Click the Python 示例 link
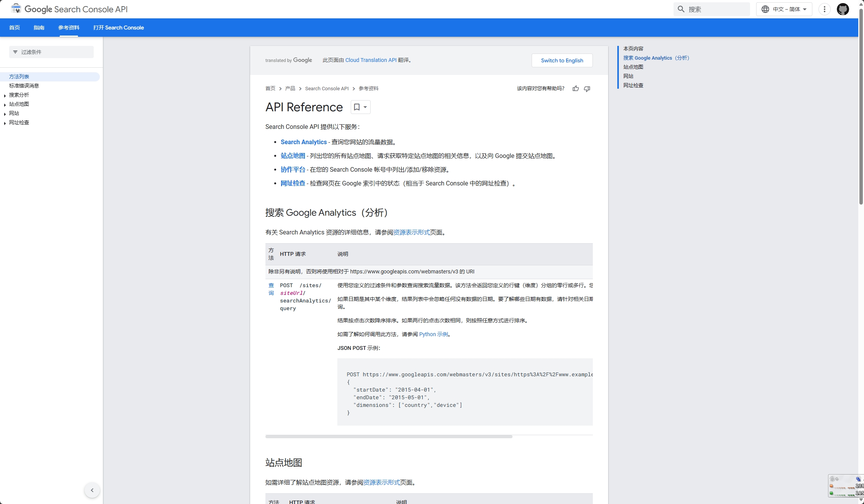The height and width of the screenshot is (504, 864). tap(433, 334)
